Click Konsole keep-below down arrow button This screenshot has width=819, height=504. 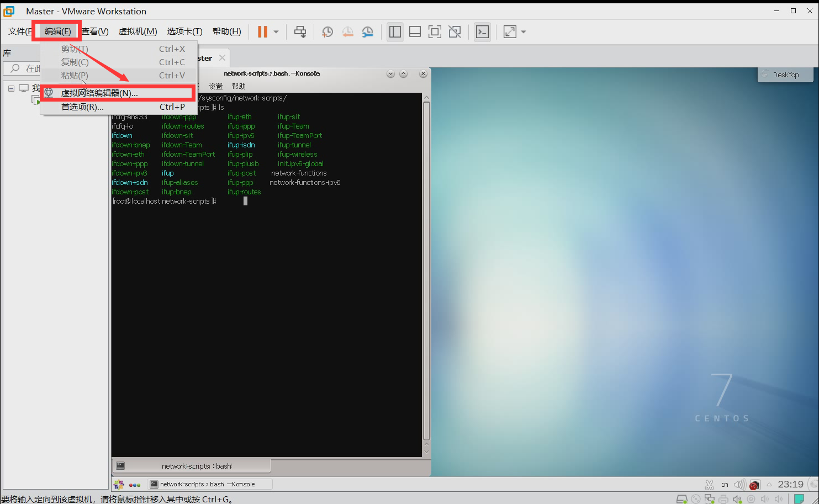(390, 73)
